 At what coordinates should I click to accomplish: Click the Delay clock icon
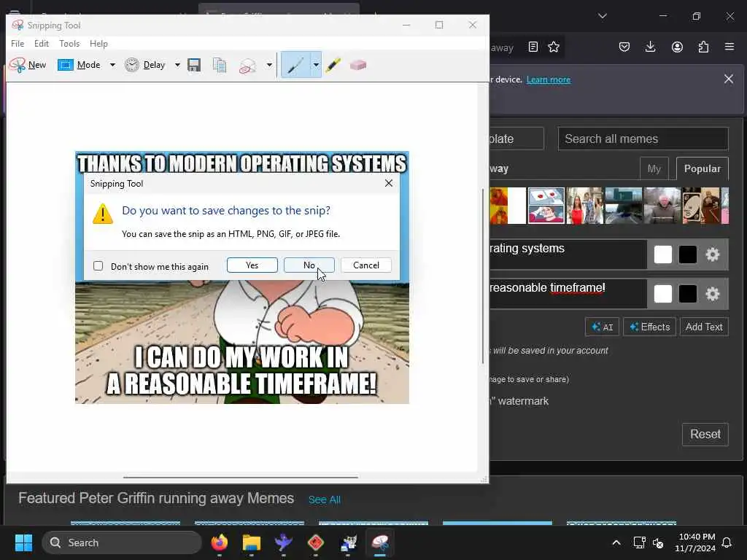point(132,65)
